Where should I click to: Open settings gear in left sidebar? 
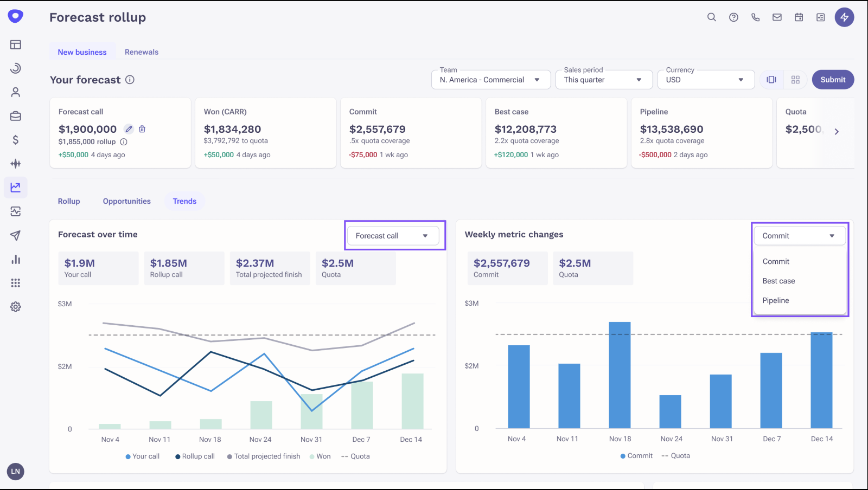(x=16, y=307)
